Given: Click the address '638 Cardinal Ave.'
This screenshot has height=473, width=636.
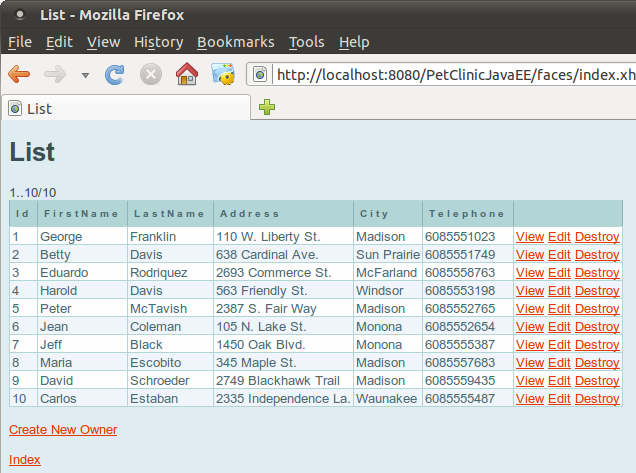Looking at the screenshot, I should pyautogui.click(x=267, y=255).
